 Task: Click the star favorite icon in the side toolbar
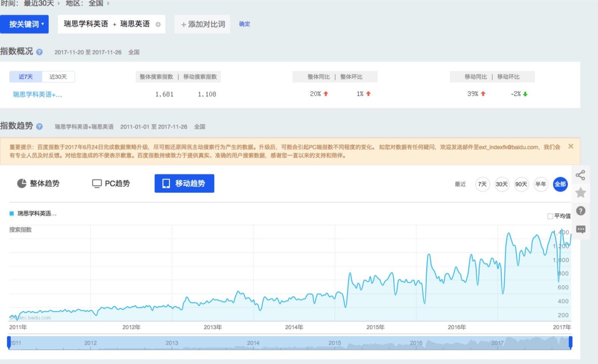[x=580, y=193]
